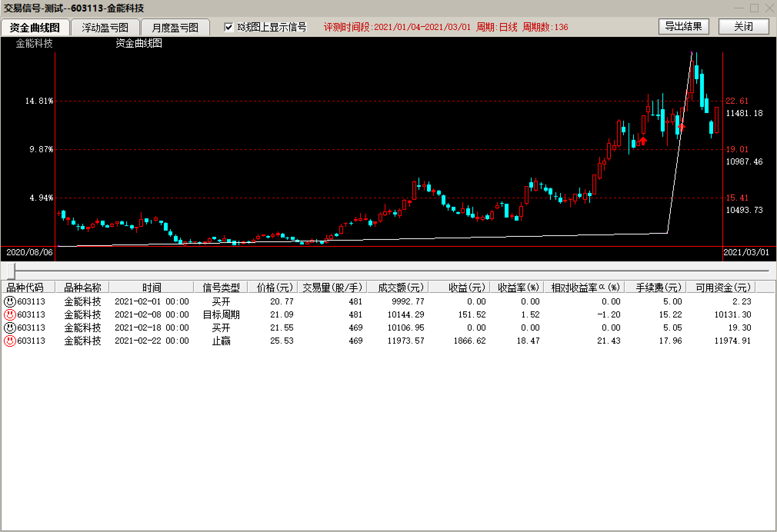
Task: Click the 信号类型 column header
Action: click(x=221, y=287)
